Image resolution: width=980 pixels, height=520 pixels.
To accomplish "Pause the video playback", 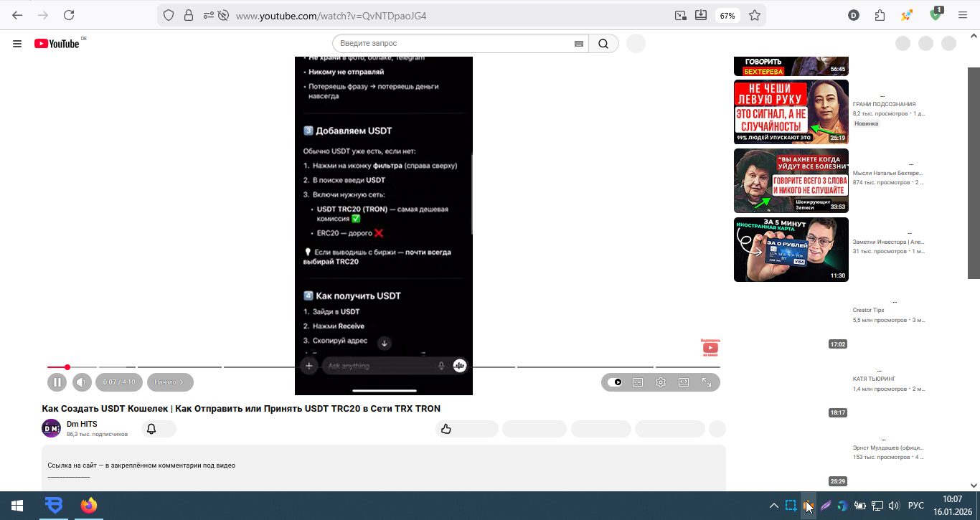I will (57, 382).
